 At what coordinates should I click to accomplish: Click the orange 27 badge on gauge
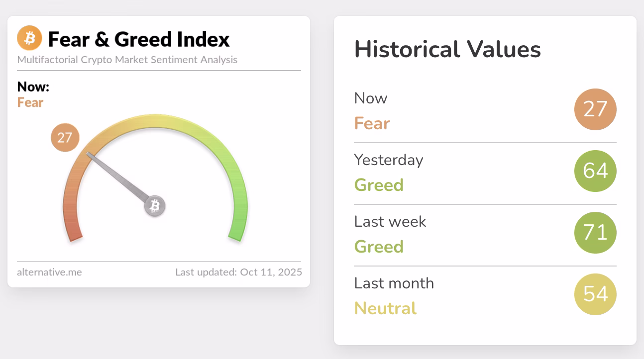coord(65,138)
